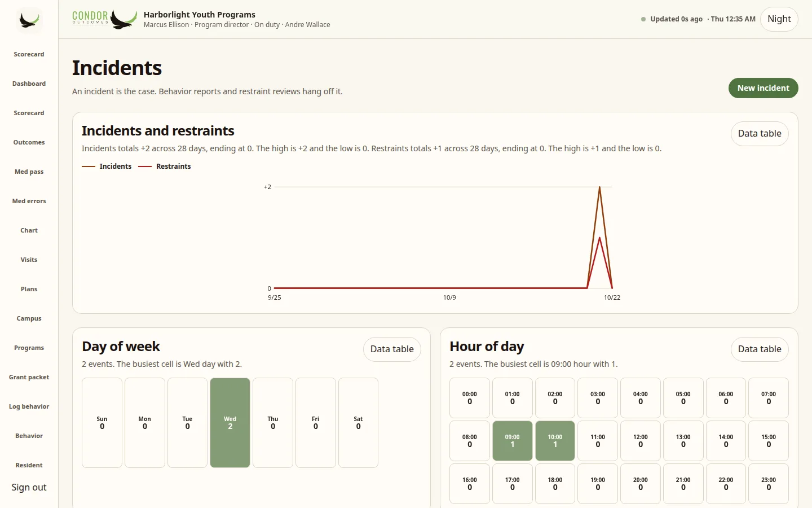Click the 10/22 date label on the chart
Viewport: 812px width, 508px height.
(612, 297)
